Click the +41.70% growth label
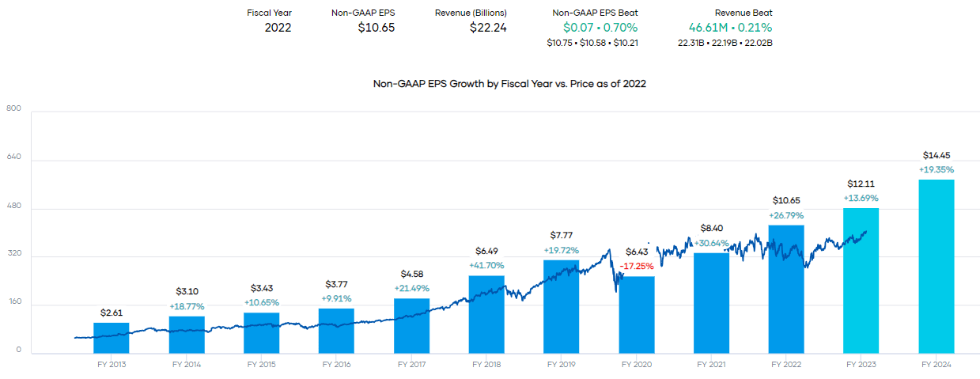980x379 pixels. coord(486,265)
